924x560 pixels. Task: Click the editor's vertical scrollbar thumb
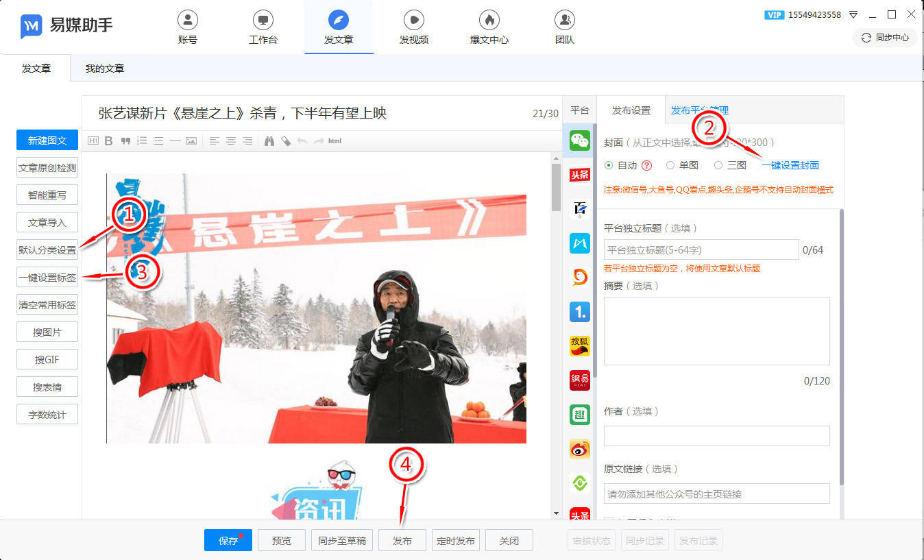point(556,187)
